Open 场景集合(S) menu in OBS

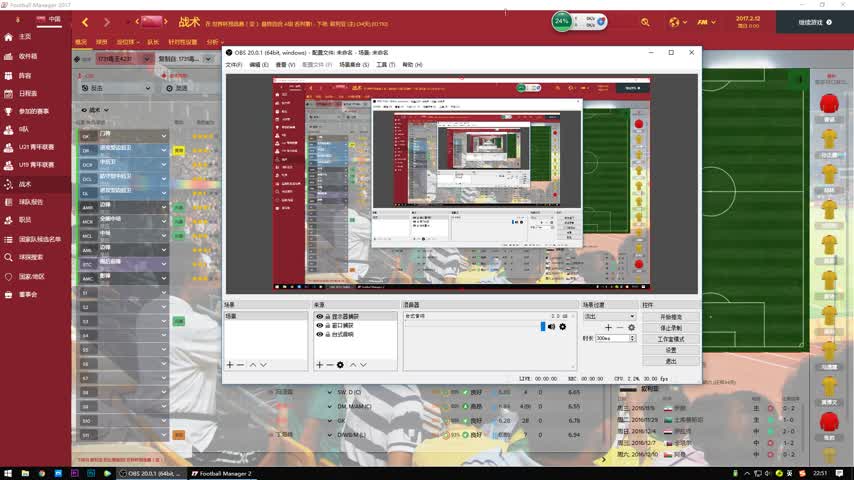pos(354,65)
